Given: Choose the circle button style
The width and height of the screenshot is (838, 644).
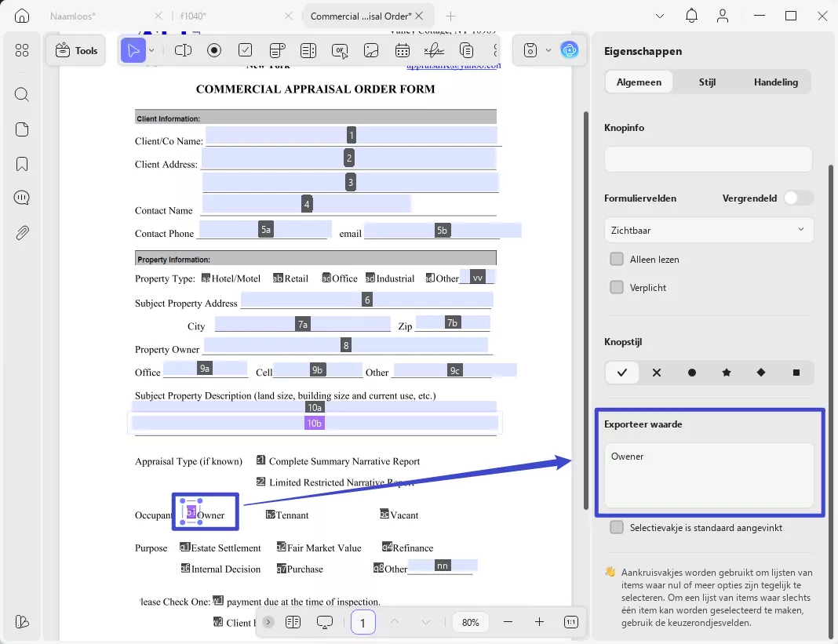Looking at the screenshot, I should 691,373.
